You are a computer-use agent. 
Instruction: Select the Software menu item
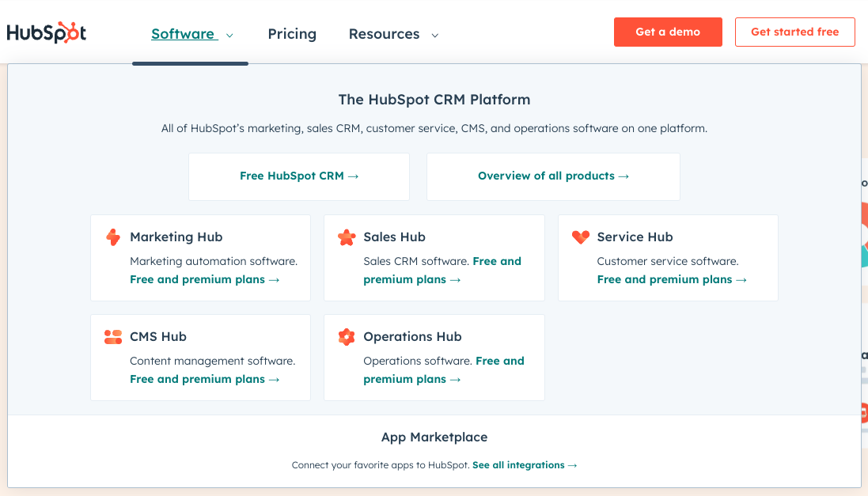(183, 34)
